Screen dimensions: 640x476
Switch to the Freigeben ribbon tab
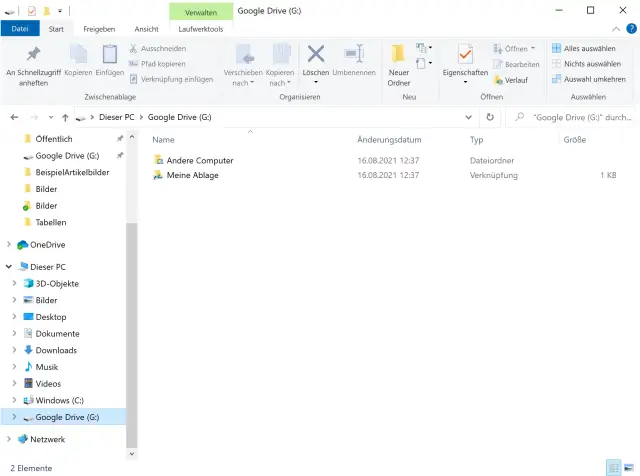[x=99, y=29]
